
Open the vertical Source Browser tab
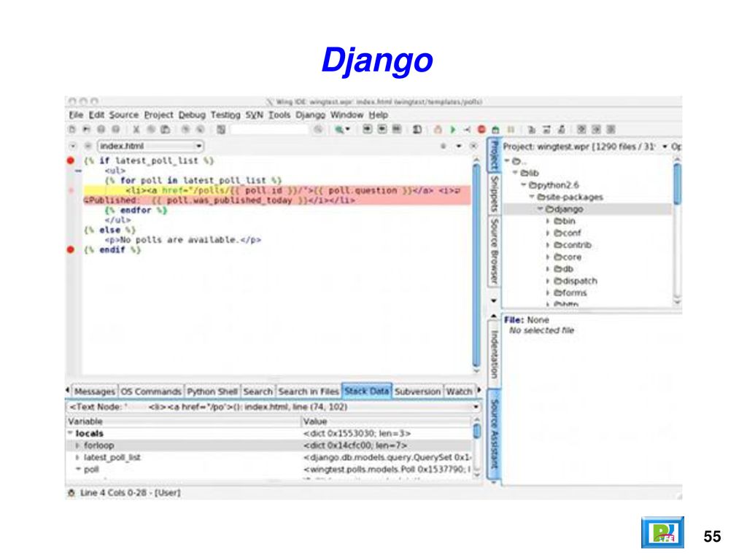(495, 252)
